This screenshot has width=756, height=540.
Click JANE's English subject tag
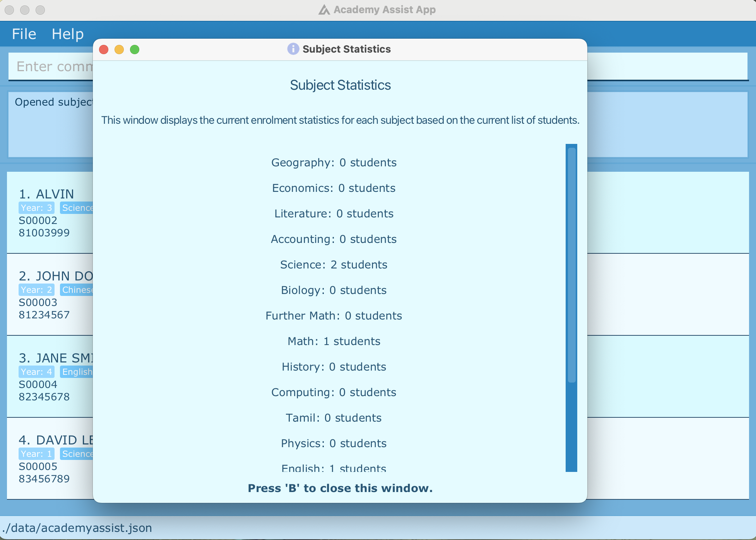click(77, 372)
